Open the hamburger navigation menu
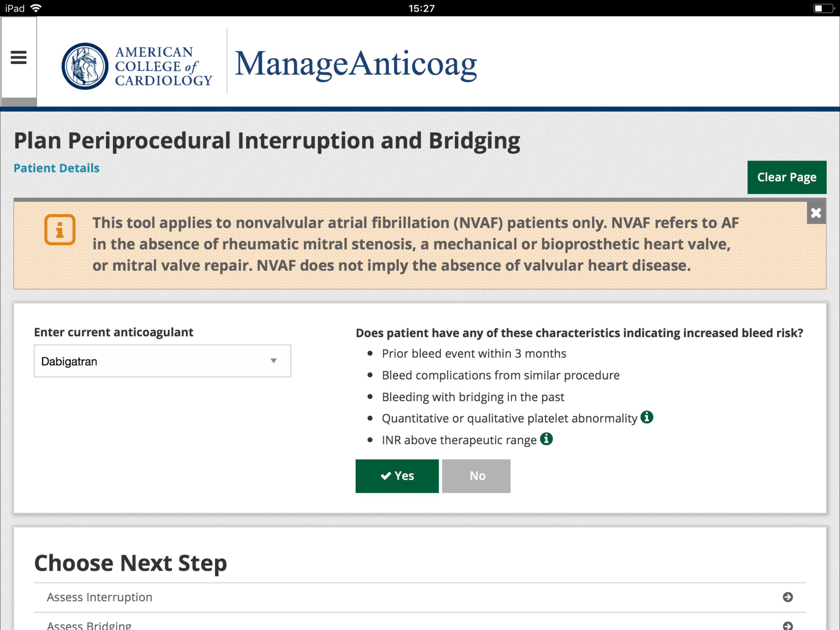 [19, 58]
